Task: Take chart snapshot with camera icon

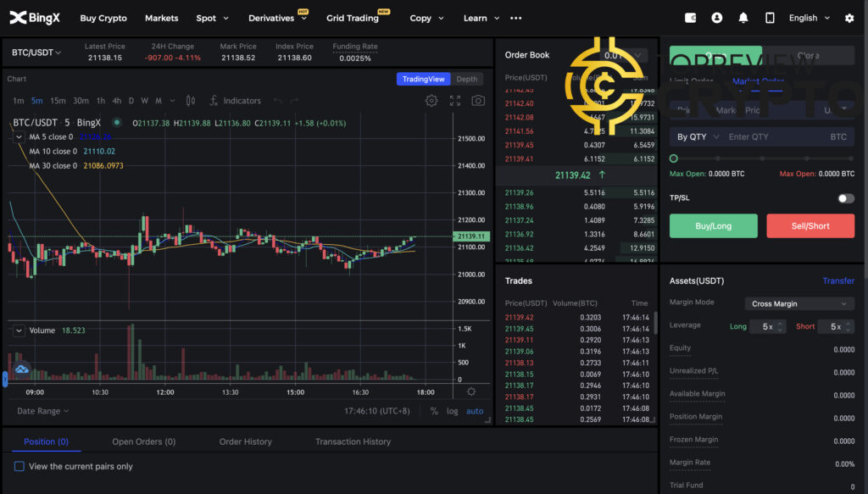Action: pyautogui.click(x=478, y=101)
